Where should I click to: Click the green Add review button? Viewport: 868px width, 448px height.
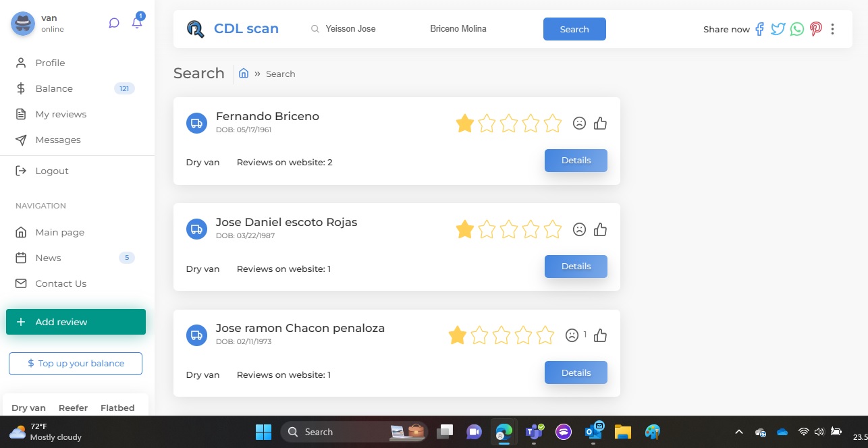(x=76, y=322)
